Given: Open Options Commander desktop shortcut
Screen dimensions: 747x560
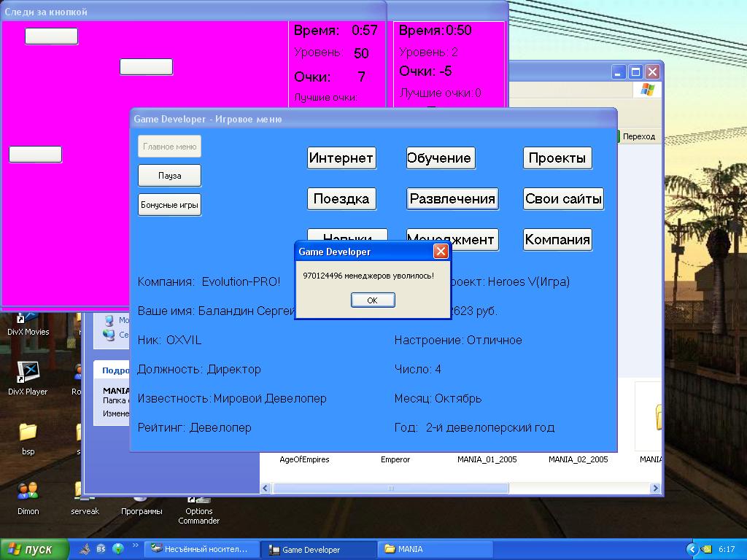Looking at the screenshot, I should point(199,510).
